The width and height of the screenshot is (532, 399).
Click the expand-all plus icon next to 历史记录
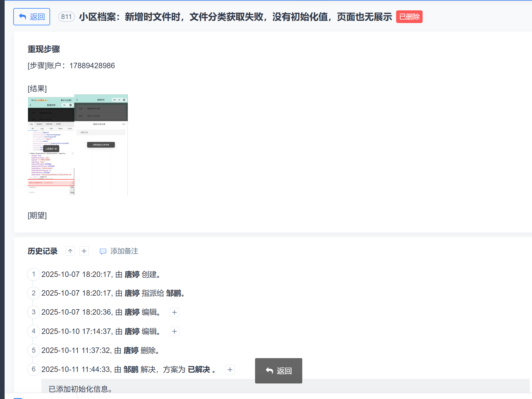click(84, 251)
